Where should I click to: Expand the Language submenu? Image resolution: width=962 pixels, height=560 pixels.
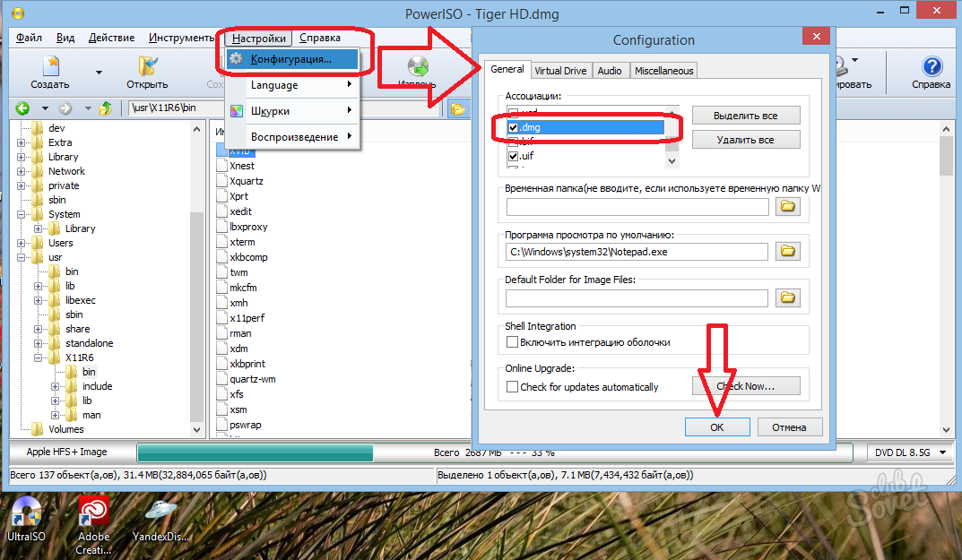point(292,84)
